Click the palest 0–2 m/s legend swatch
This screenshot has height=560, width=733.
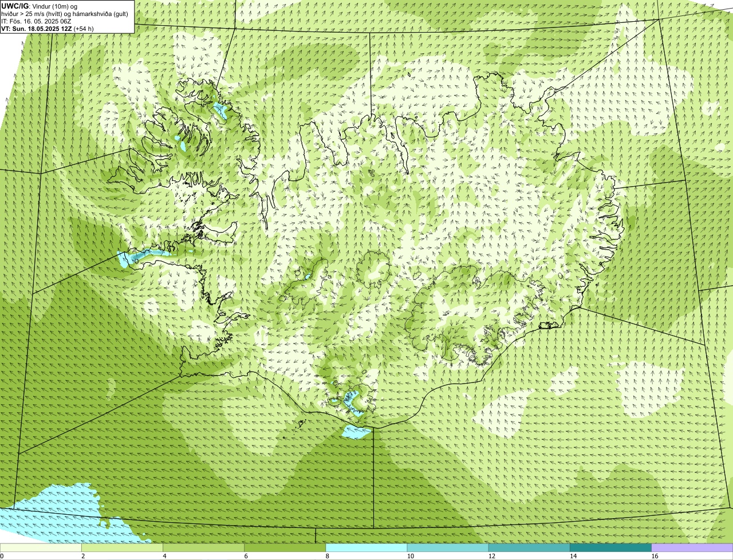(41, 547)
